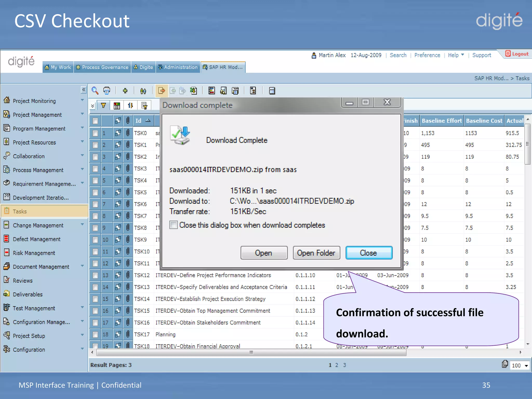Expand the Process Management menu arrow

(82, 169)
